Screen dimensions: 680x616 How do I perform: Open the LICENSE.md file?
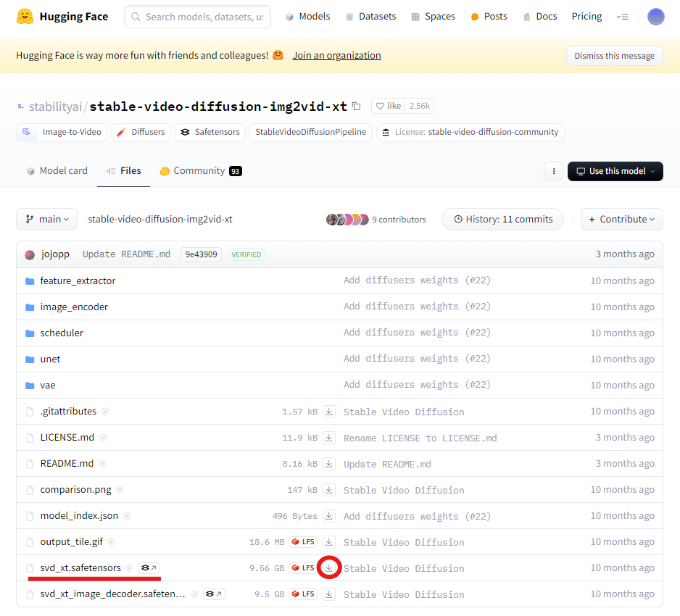click(x=67, y=438)
